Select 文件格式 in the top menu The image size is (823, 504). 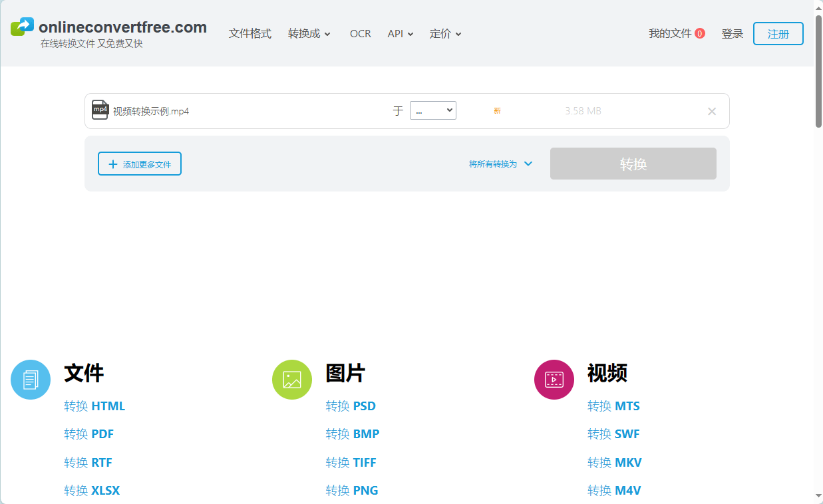[x=249, y=33]
